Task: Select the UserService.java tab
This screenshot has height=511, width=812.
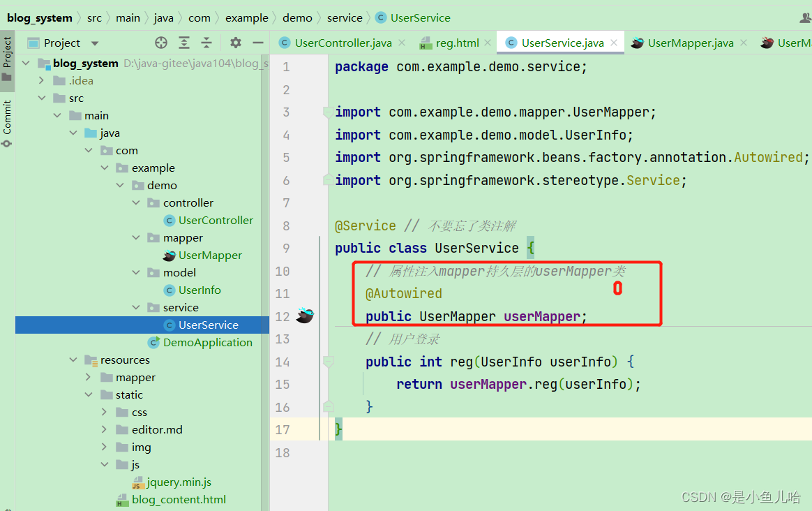Action: (x=562, y=43)
